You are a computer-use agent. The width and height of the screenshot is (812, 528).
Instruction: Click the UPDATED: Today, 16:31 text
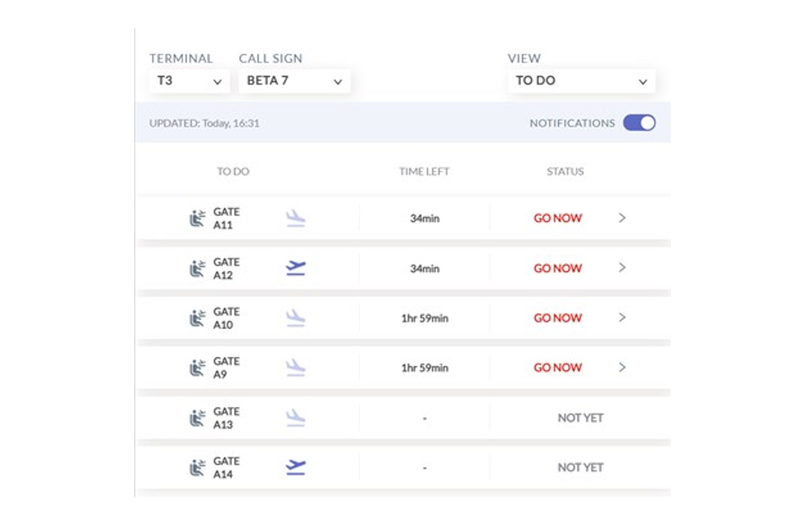click(x=204, y=123)
